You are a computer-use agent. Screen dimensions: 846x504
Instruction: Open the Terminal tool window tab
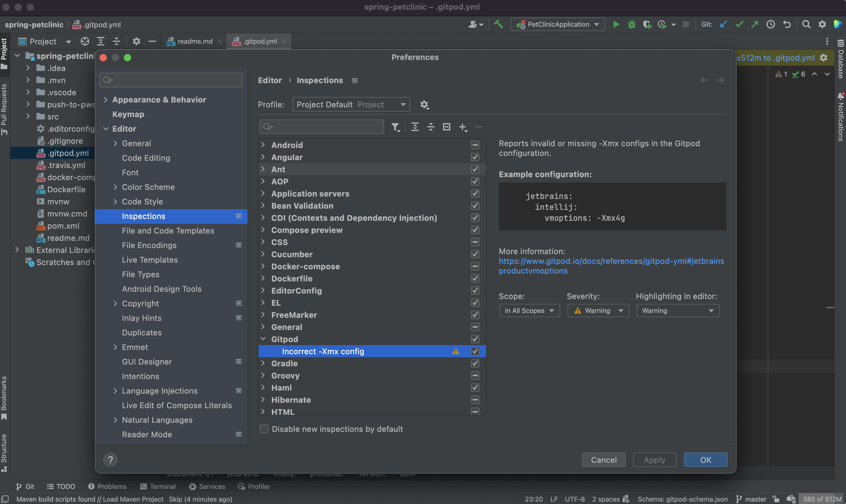point(158,486)
